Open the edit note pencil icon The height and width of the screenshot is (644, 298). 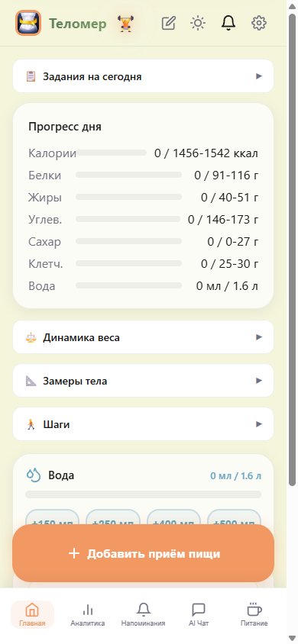click(169, 23)
